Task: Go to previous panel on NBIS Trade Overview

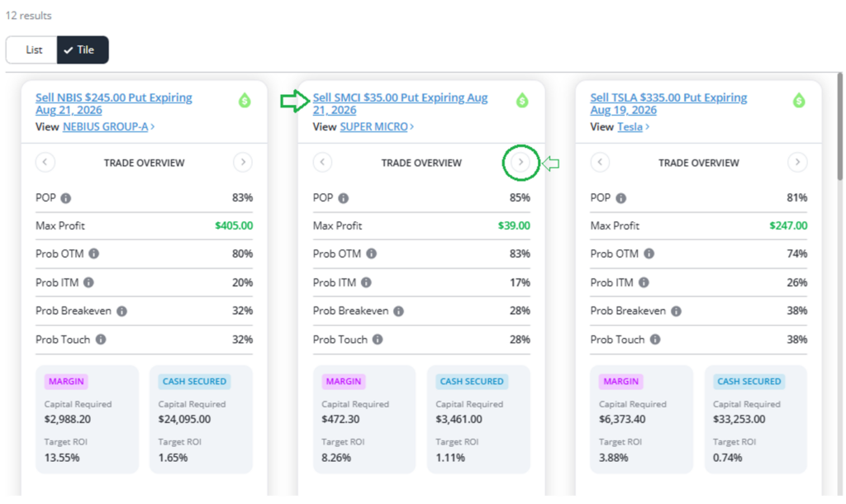Action: [x=45, y=162]
